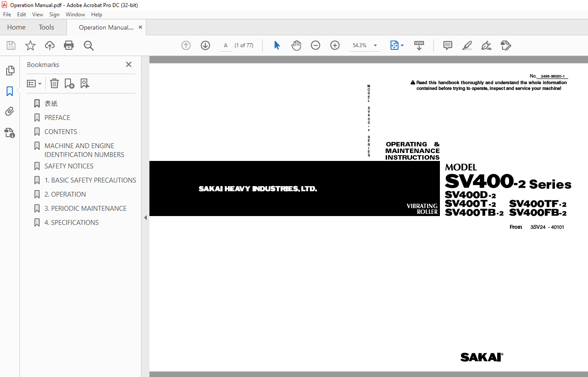
Task: Zoom in with the plus button
Action: 335,45
